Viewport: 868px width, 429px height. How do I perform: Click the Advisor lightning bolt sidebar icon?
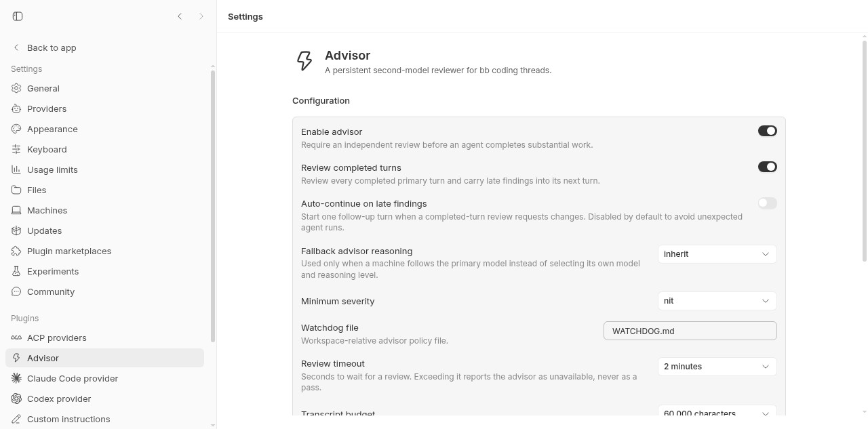pos(16,358)
